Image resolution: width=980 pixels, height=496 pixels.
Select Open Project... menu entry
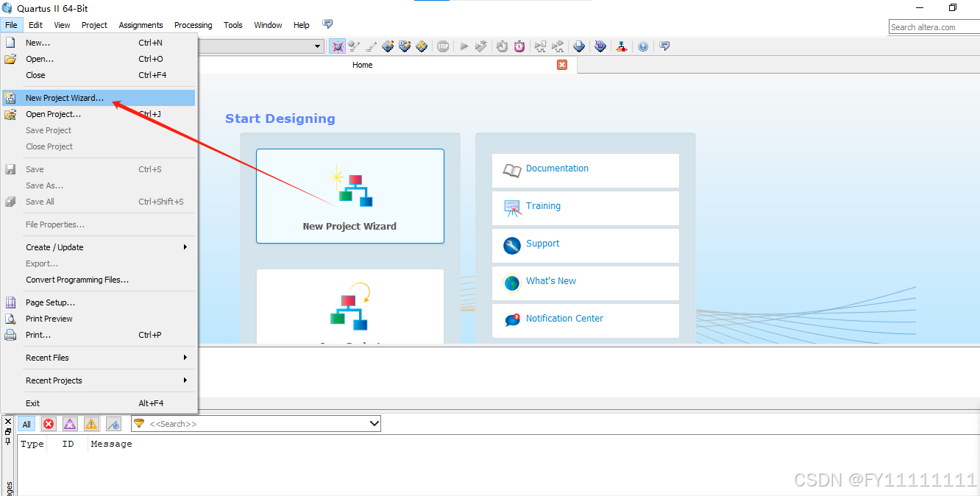tap(99, 114)
